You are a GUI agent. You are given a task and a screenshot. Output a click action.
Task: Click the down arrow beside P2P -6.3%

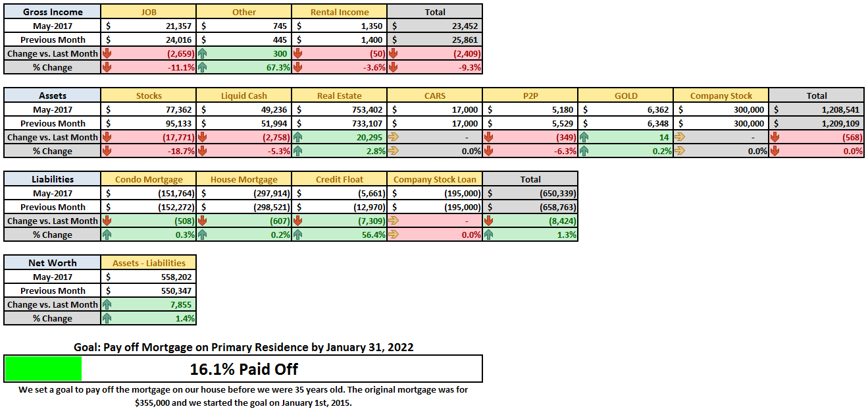[489, 151]
